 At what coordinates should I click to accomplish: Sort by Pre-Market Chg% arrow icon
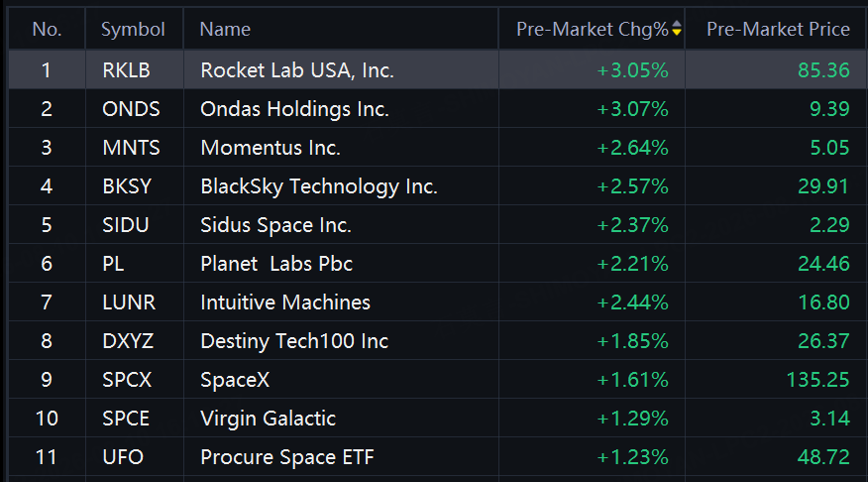pyautogui.click(x=677, y=28)
